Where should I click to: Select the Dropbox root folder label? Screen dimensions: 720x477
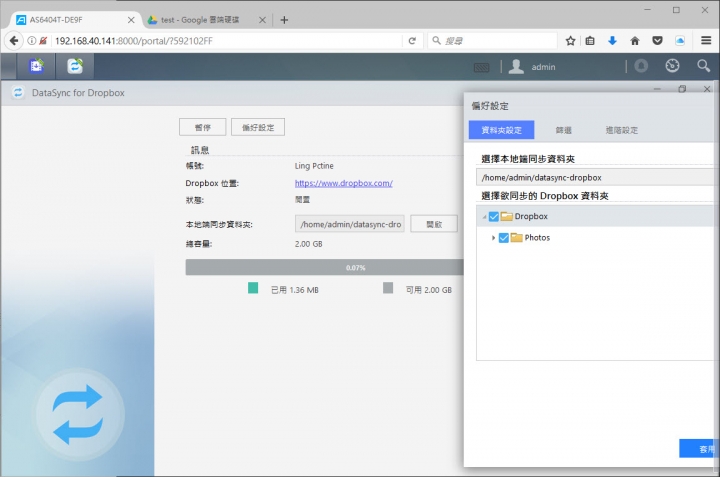(531, 216)
